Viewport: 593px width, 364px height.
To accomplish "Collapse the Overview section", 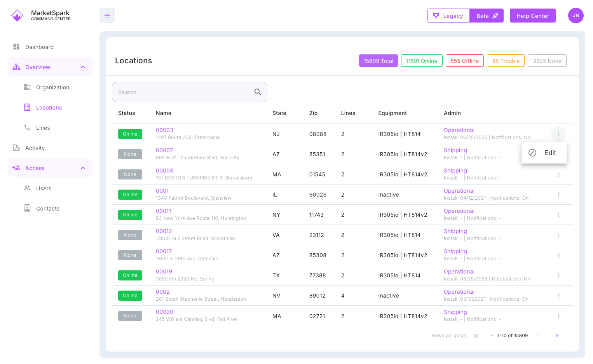I will [83, 67].
